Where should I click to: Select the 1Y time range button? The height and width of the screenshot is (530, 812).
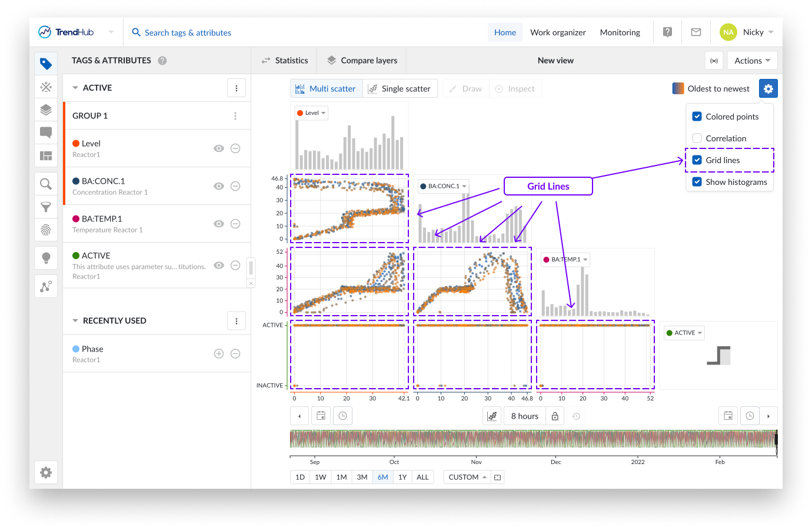tap(402, 477)
